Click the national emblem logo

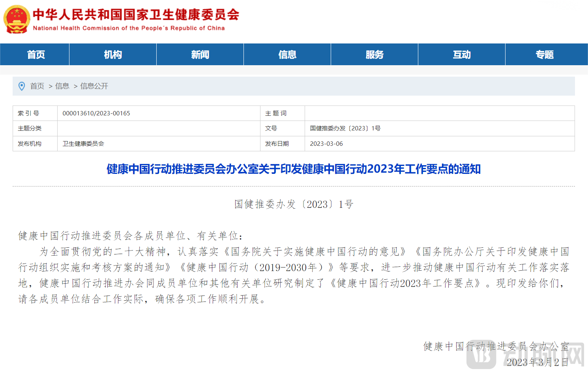pos(17,18)
